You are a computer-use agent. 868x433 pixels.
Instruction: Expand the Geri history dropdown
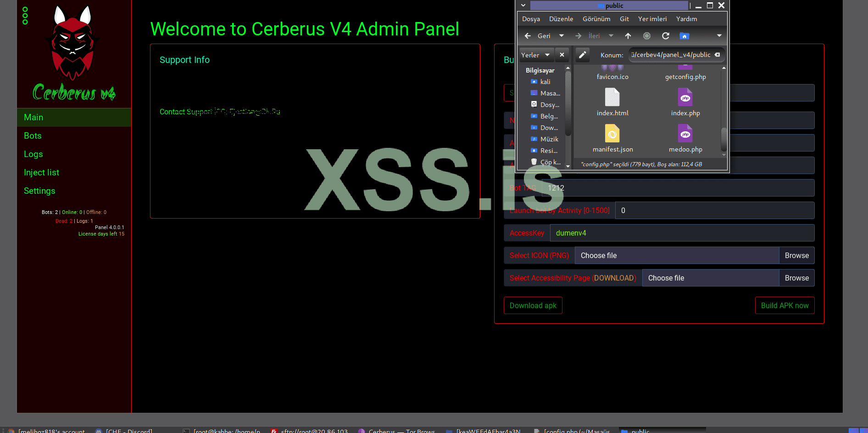[562, 36]
